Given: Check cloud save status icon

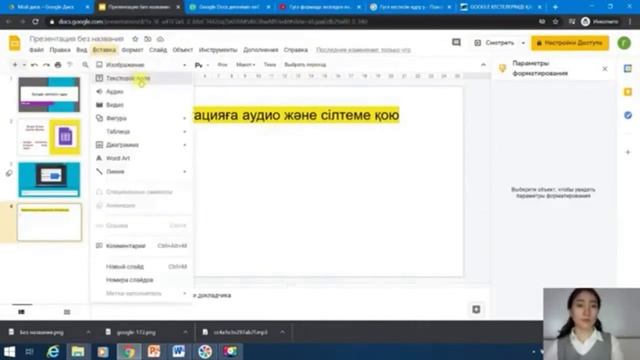Looking at the screenshot, I should click(x=160, y=39).
